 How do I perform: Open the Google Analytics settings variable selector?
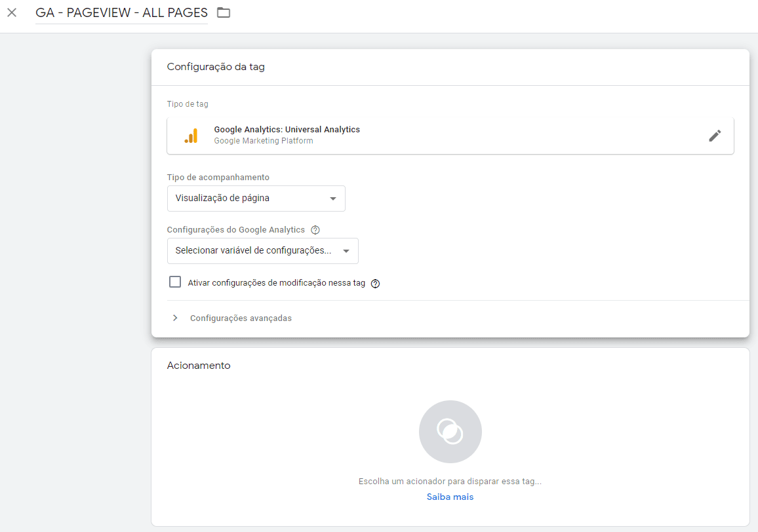click(x=262, y=251)
